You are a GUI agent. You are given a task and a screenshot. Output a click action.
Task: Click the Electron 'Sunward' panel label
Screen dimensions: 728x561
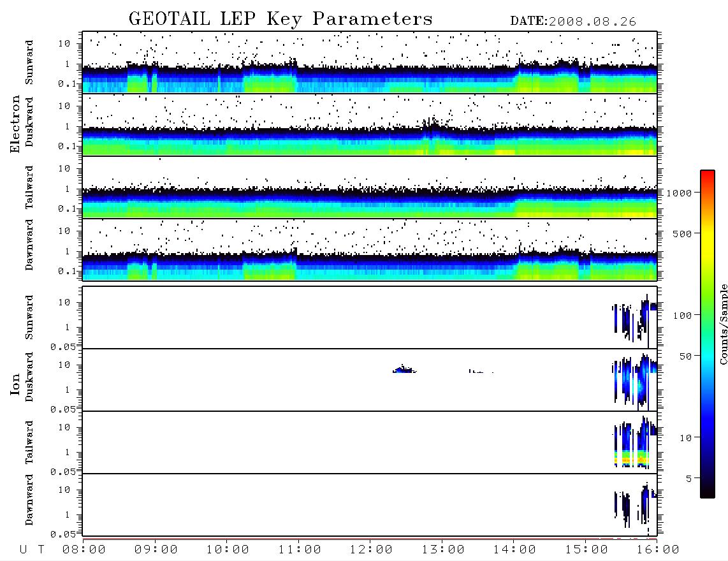29,62
